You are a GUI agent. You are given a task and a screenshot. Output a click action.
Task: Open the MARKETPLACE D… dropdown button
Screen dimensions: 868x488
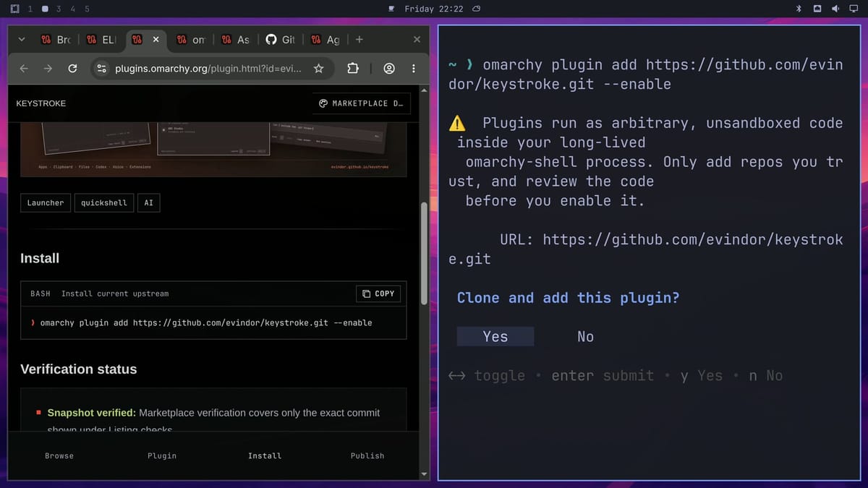coord(362,103)
